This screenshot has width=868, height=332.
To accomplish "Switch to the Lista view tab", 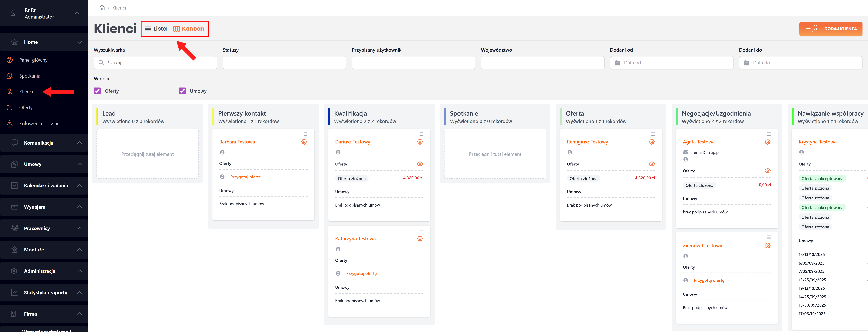I will click(156, 29).
